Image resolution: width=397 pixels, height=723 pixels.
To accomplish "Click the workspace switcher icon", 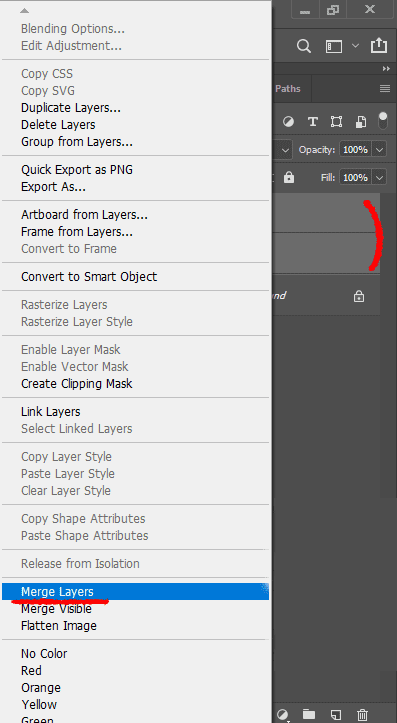I will coord(334,46).
